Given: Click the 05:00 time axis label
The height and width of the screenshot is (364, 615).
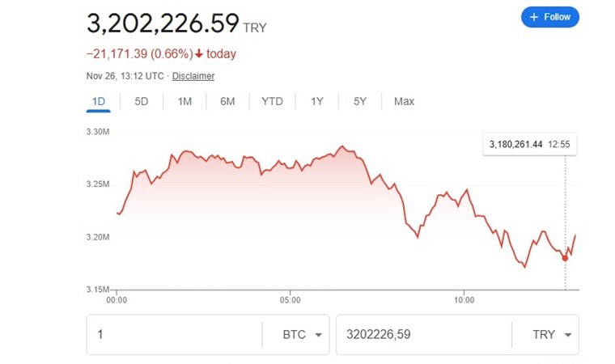Looking at the screenshot, I should pos(290,299).
